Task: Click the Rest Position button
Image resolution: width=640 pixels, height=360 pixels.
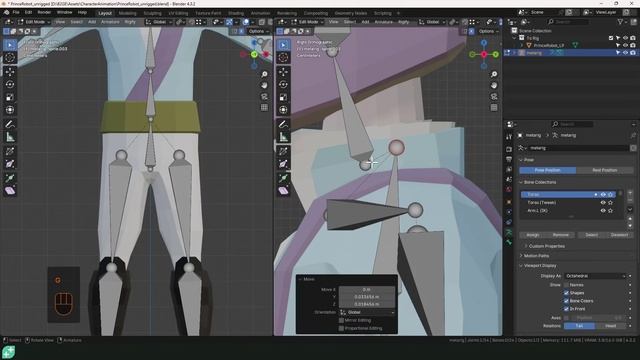Action: (604, 170)
